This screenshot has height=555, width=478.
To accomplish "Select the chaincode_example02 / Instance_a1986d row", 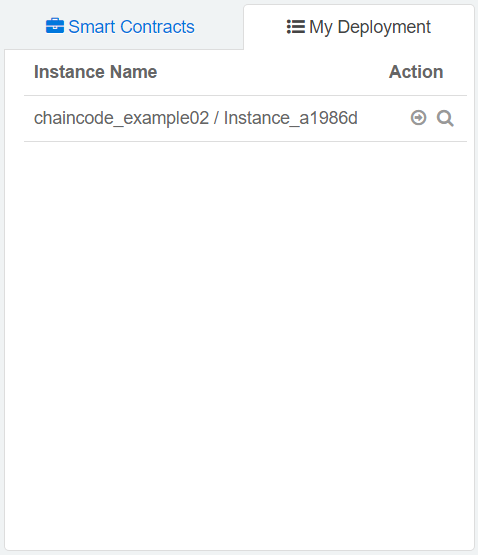I will (x=245, y=118).
